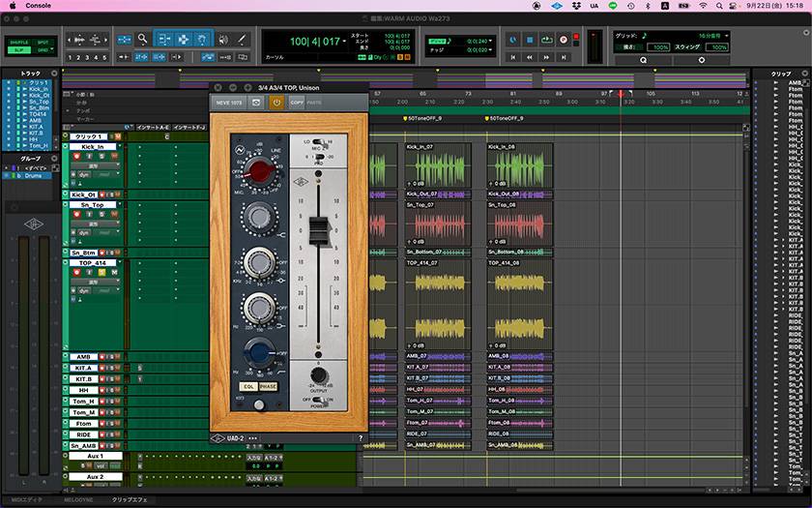Select the Grabber hand tool
This screenshot has width=812, height=508.
(203, 40)
